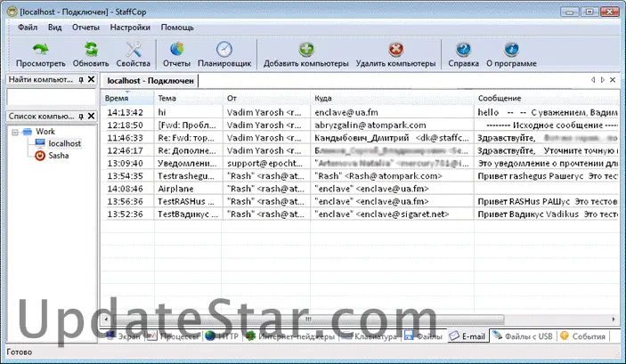This screenshot has width=626, height=364.
Task: Open the Справка question mark icon
Action: [463, 50]
